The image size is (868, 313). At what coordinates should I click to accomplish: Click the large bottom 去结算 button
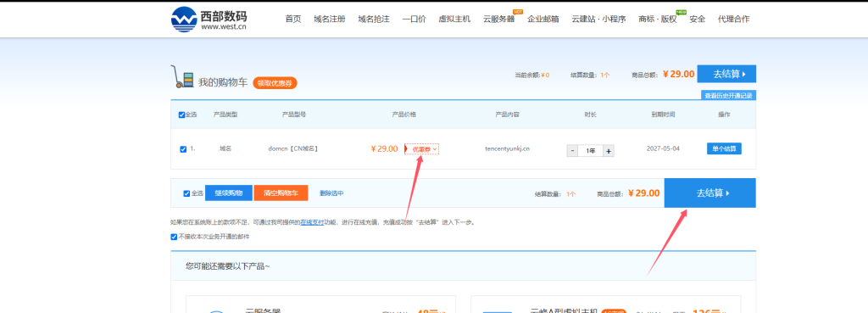tap(709, 193)
